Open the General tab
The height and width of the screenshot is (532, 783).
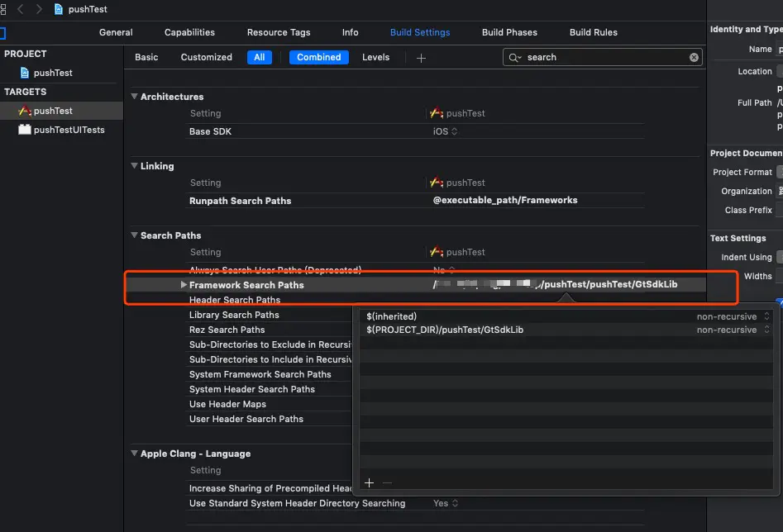click(116, 32)
